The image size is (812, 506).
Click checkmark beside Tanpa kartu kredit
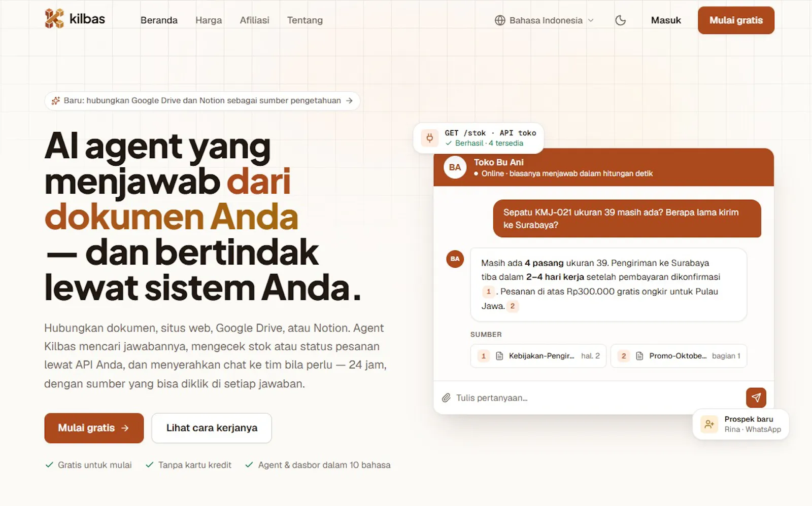tap(150, 464)
